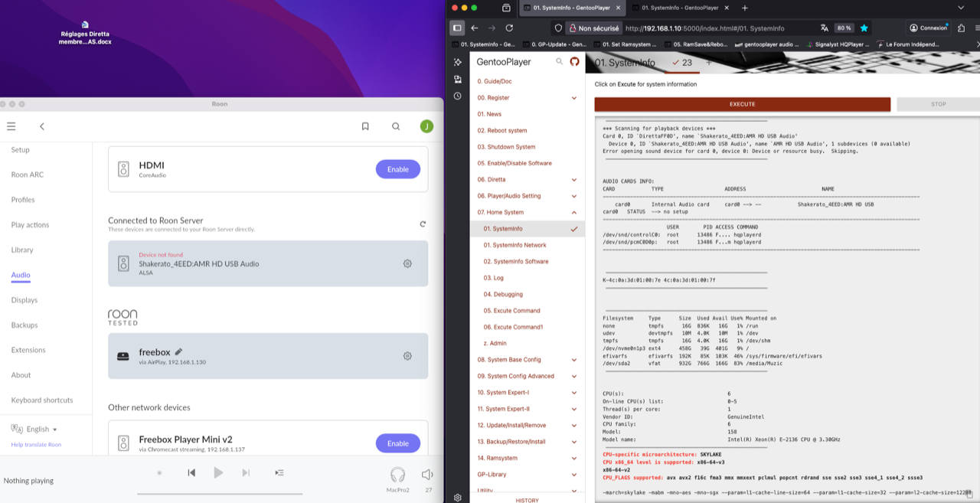Viewport: 980px width, 503px height.
Task: Open the History clock icon in Firefox sidebar
Action: pyautogui.click(x=458, y=96)
